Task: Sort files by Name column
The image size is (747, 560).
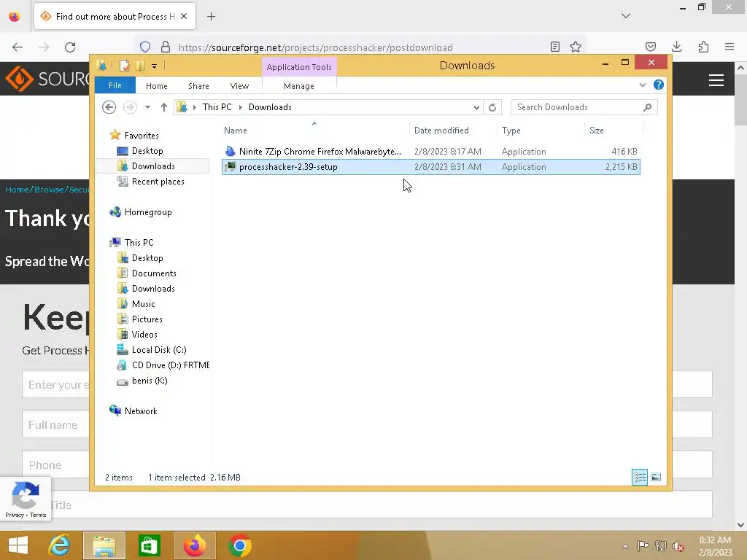Action: pyautogui.click(x=315, y=130)
